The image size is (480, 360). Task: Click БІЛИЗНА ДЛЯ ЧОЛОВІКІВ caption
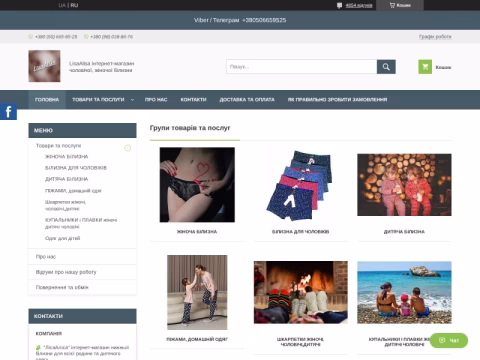[x=301, y=232]
